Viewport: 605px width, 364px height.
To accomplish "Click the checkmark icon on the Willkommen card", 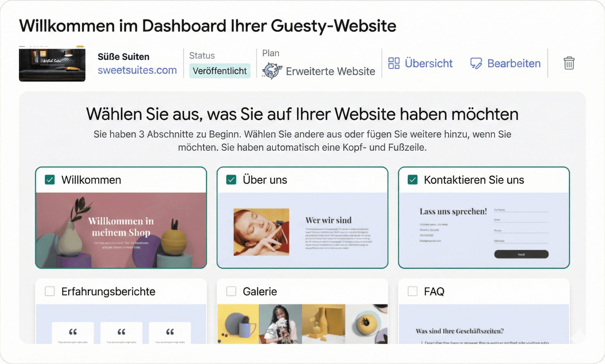I will pyautogui.click(x=50, y=180).
